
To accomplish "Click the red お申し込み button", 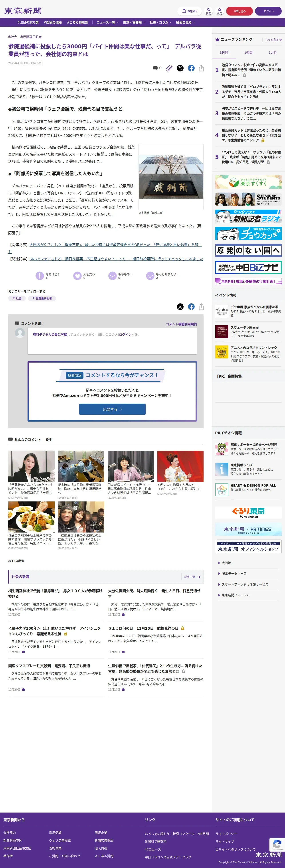I will [239, 11].
